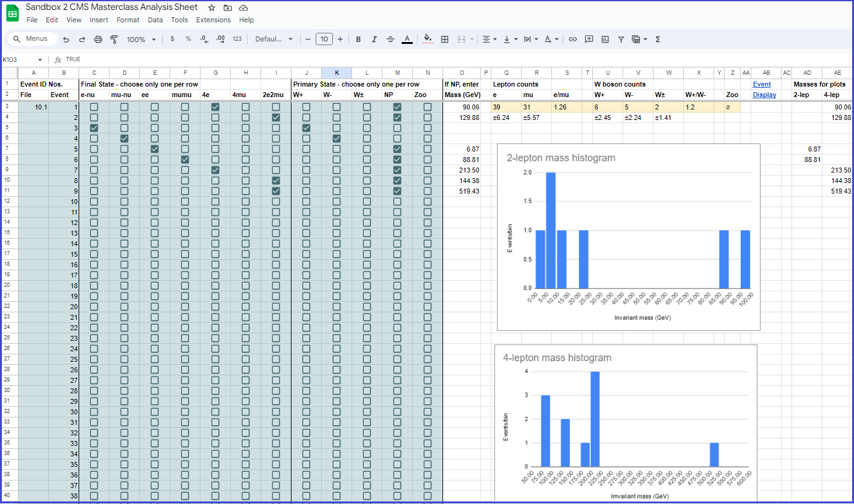Open the zoom level 100% dropdown
Image resolution: width=854 pixels, height=504 pixels.
click(x=140, y=40)
